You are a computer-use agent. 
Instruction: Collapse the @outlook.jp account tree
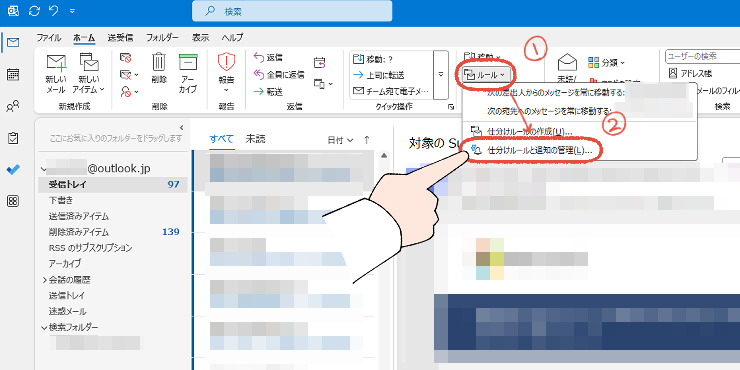coord(44,168)
